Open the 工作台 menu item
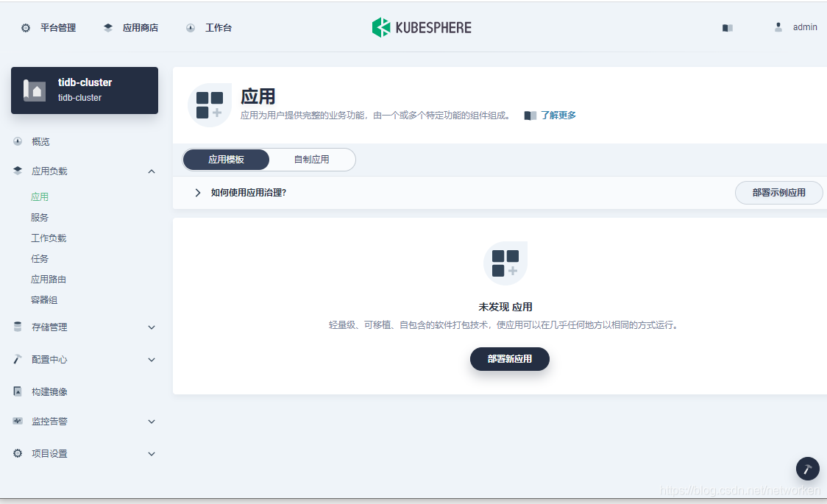Viewport: 827px width, 504px height. pos(218,26)
